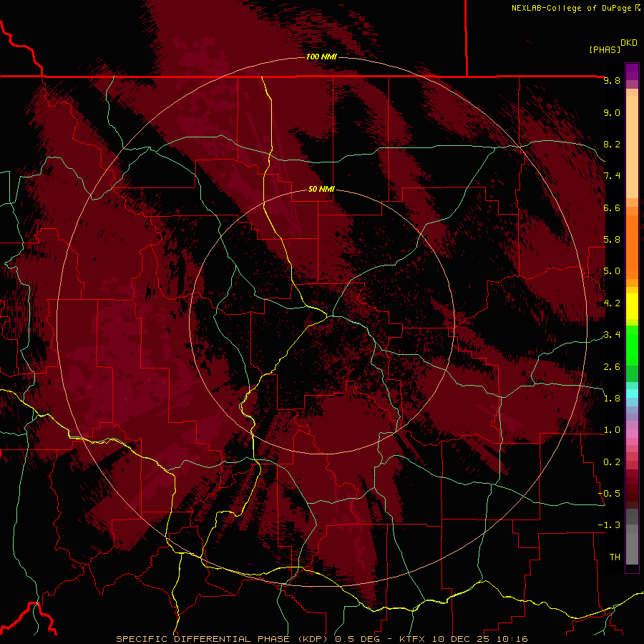Select the -0.5 scale value
Screen dimensions: 644x644
click(x=610, y=494)
